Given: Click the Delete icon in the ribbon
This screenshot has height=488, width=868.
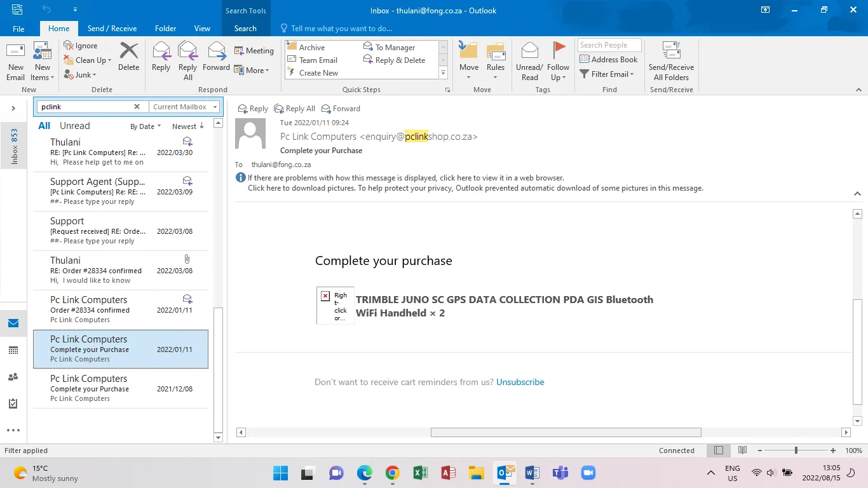Looking at the screenshot, I should [x=128, y=56].
